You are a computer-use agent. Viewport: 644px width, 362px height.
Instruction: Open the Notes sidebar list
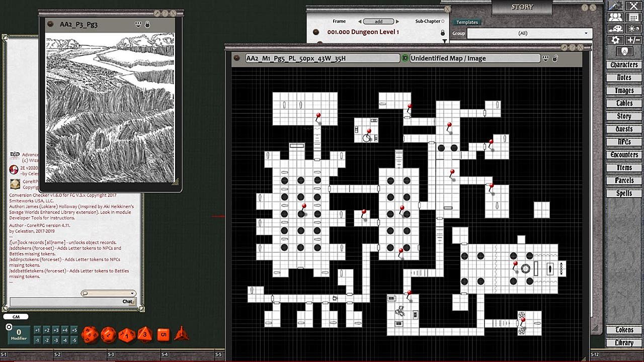624,77
